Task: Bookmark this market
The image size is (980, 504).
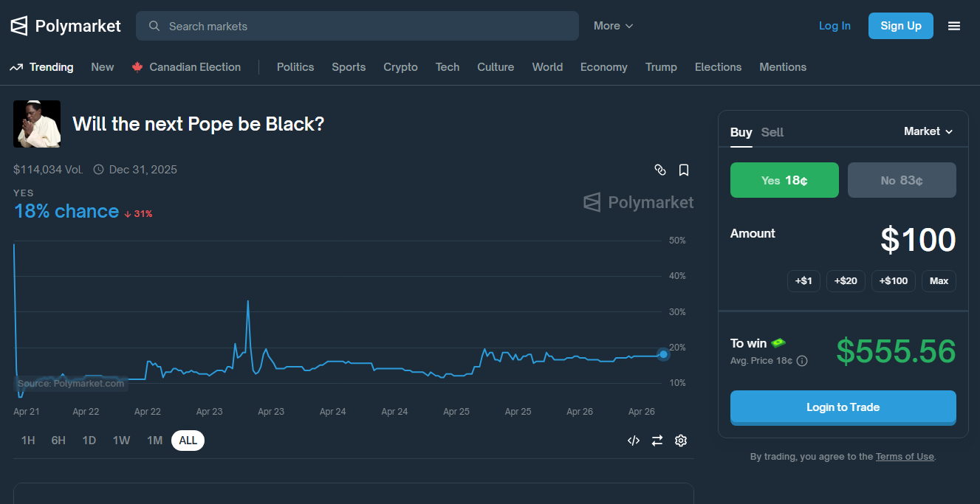Action: (x=684, y=170)
